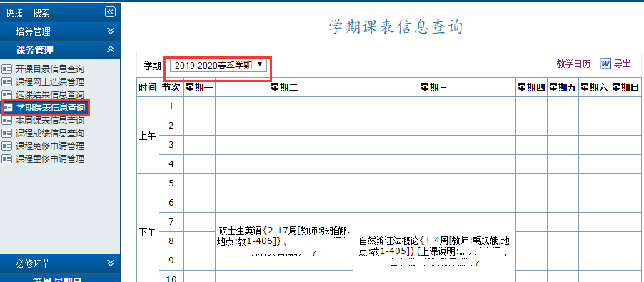Screen dimensions: 644x282
Task: Open 课程免修申请管理 menu item
Action: (x=50, y=146)
